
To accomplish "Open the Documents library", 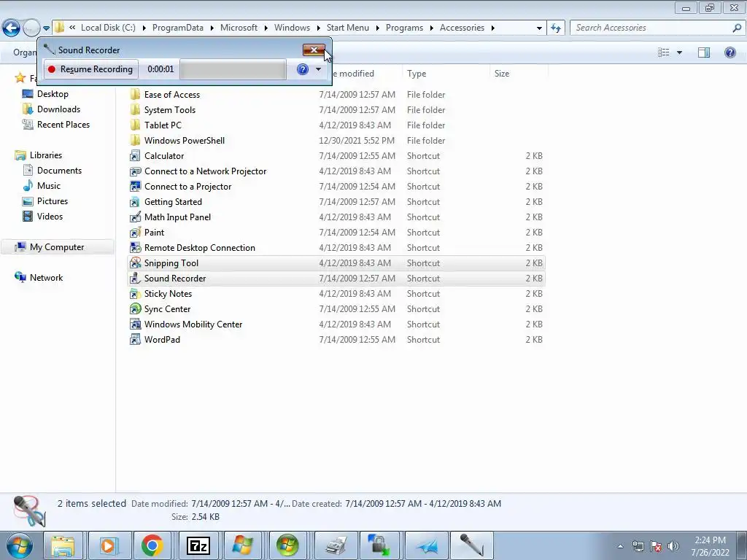I will pyautogui.click(x=59, y=170).
